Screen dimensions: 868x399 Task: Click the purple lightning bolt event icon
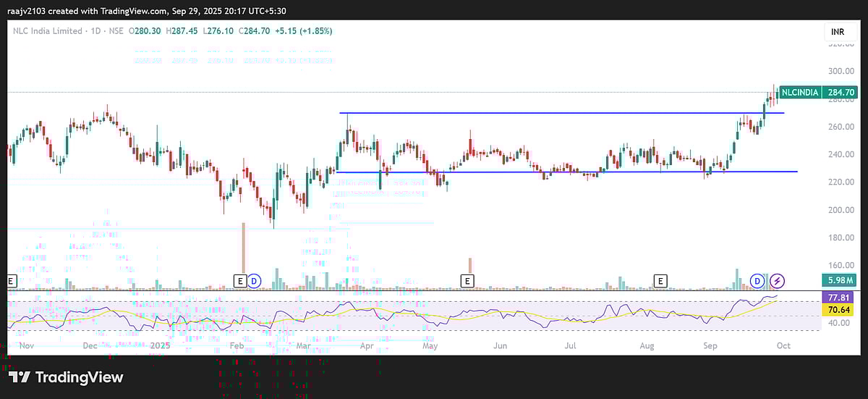(777, 280)
